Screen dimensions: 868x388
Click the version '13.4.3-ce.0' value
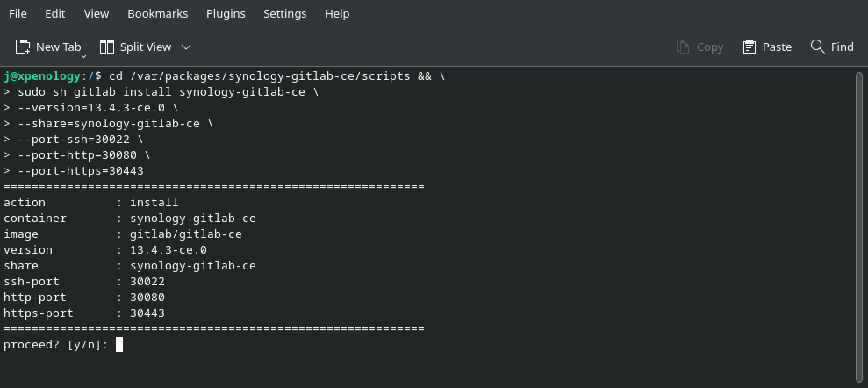(x=169, y=249)
